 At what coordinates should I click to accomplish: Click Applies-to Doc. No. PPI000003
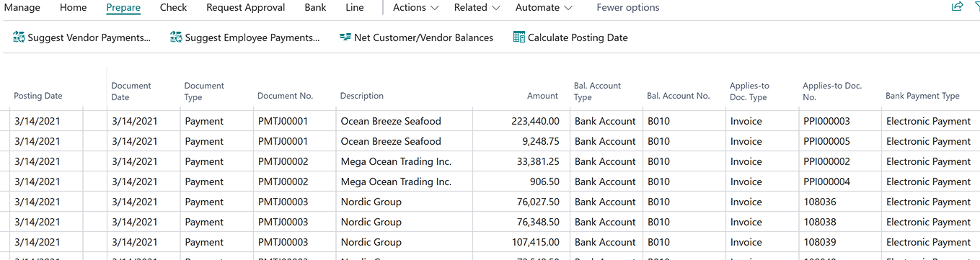(x=826, y=121)
